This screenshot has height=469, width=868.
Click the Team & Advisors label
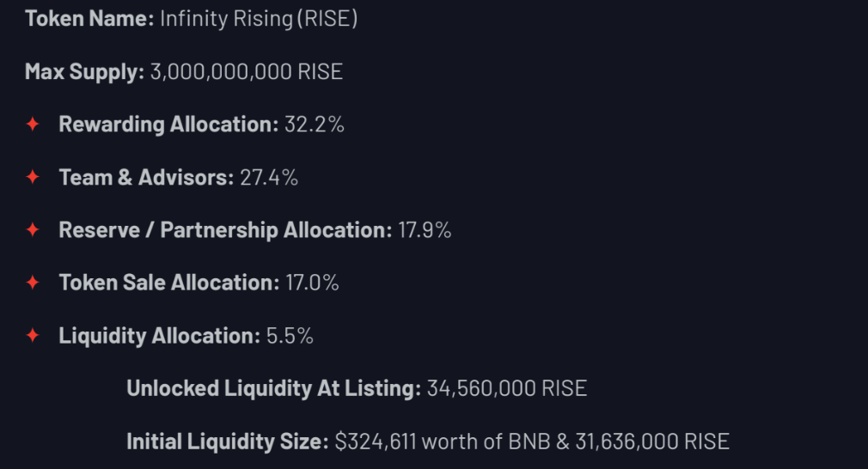tap(146, 178)
